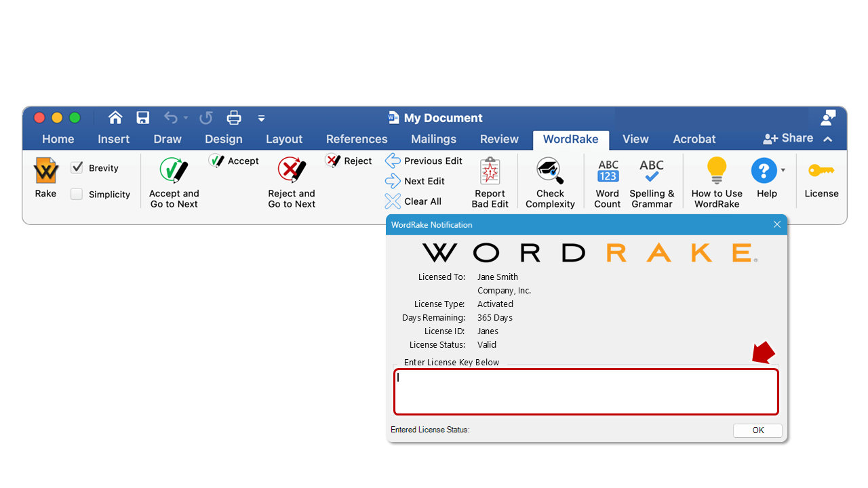Click Clear All edits
This screenshot has height=488, width=868.
click(413, 201)
